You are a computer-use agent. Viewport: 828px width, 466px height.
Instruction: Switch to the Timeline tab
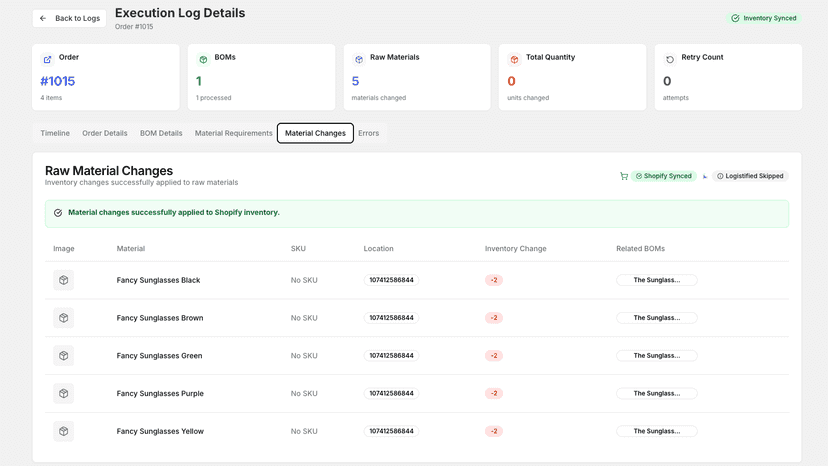click(x=55, y=133)
